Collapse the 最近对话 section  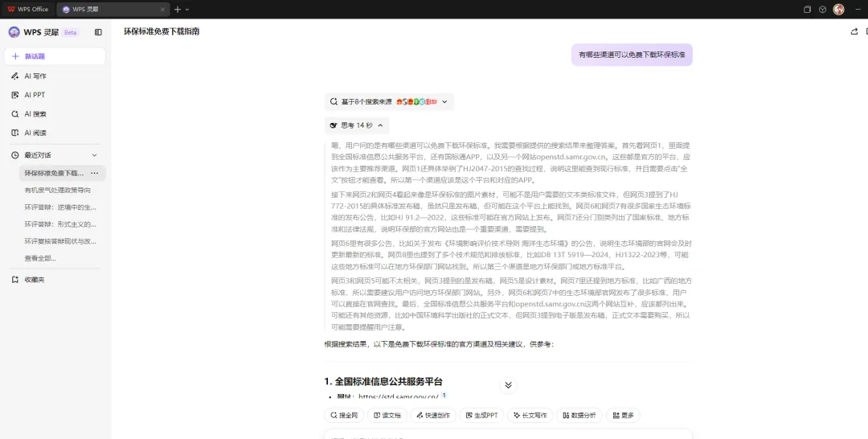point(94,155)
